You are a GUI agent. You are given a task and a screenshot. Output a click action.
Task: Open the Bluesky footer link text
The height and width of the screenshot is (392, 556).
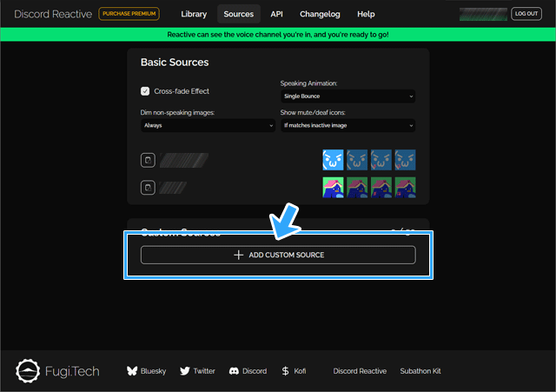click(x=153, y=371)
